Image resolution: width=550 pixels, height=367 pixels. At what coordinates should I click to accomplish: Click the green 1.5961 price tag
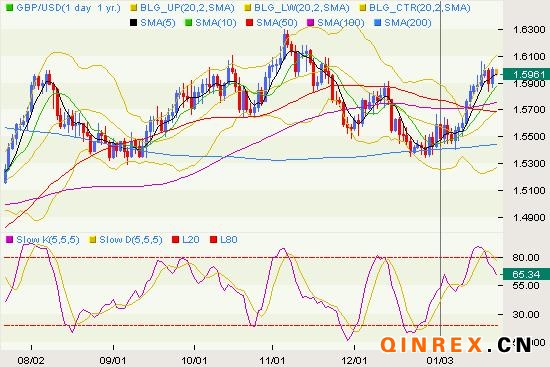(526, 74)
